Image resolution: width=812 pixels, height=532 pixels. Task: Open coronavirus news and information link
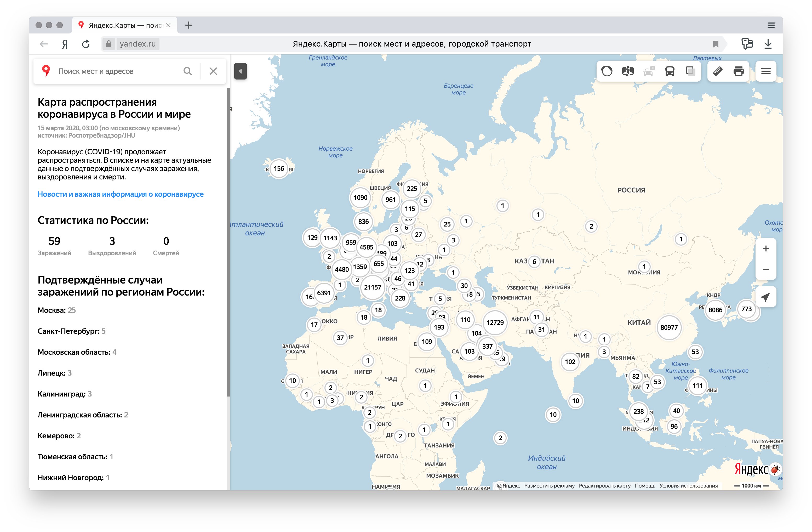121,194
